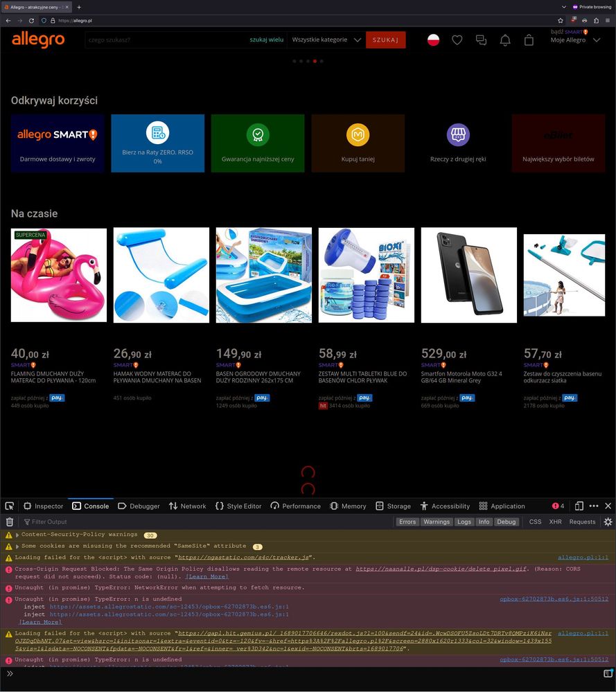Open the browser tab list chevron
This screenshot has height=692, width=616.
coord(564,7)
